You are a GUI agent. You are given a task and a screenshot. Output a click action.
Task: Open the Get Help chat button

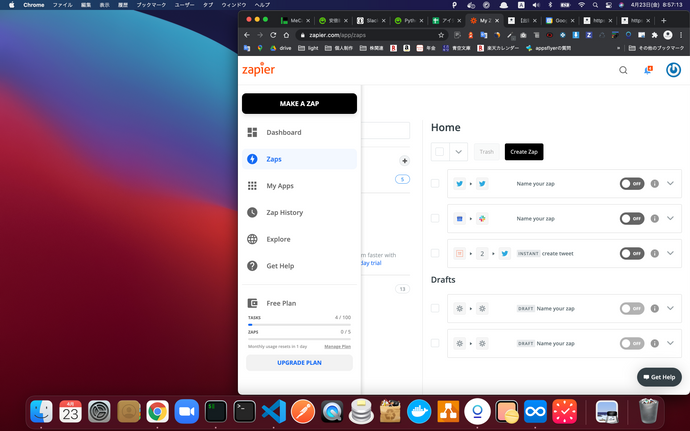659,377
